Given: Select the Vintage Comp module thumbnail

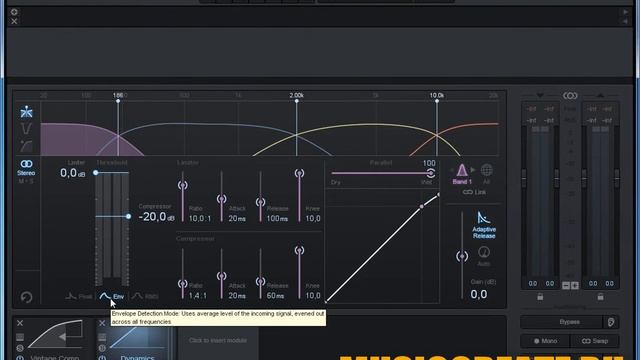Looking at the screenshot, I should click(x=56, y=334).
